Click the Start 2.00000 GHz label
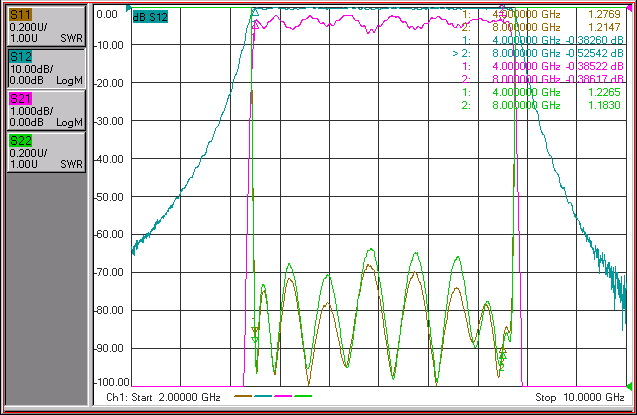Image resolution: width=637 pixels, height=415 pixels. [x=163, y=397]
